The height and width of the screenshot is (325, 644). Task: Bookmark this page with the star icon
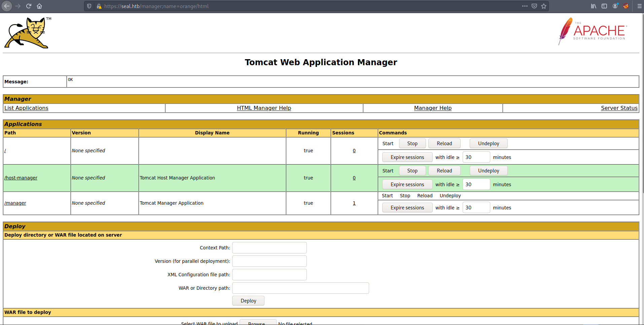click(x=544, y=6)
